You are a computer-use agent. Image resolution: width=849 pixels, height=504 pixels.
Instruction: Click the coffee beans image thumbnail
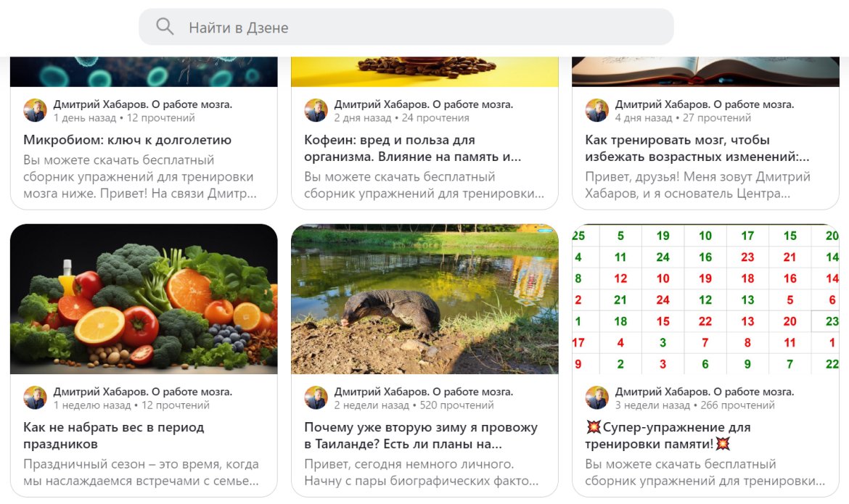[424, 72]
